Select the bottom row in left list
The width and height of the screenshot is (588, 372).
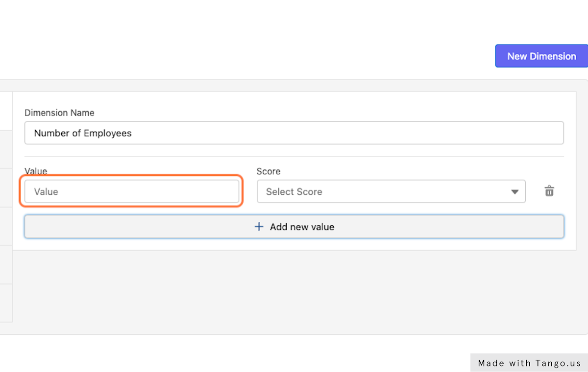[x=6, y=303]
